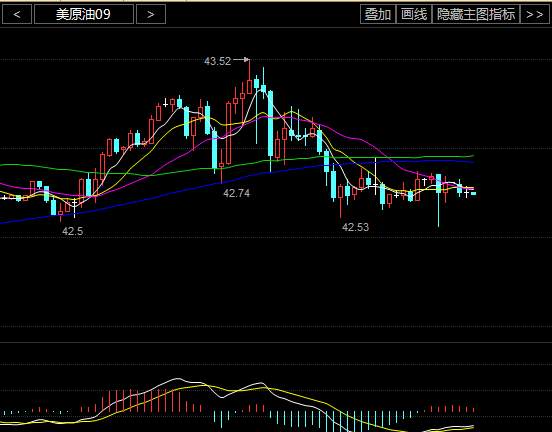Expand more options with >> button

coord(534,14)
